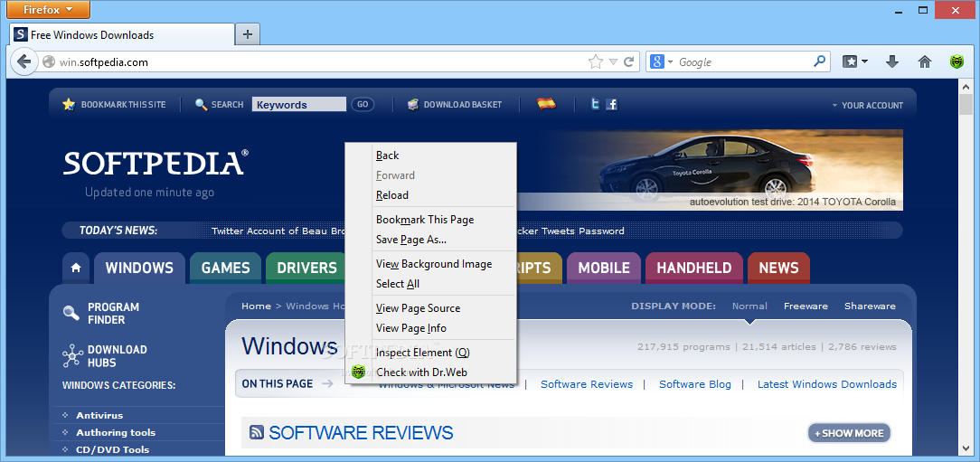Click the Spanish flag language icon

(546, 104)
